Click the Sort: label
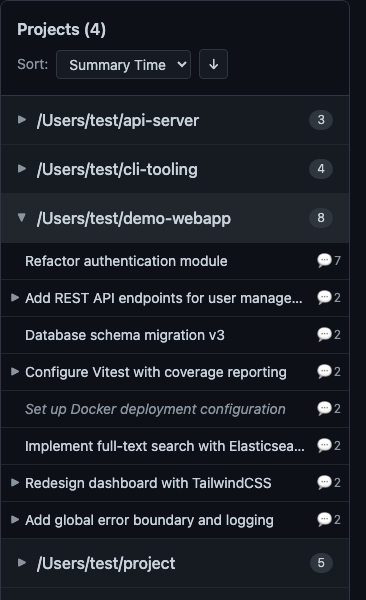Screen dimensions: 366x600 point(33,64)
